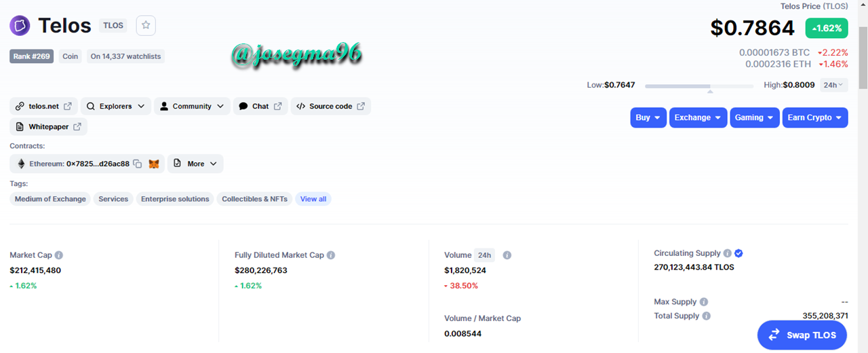Open the Source code link
The height and width of the screenshot is (353, 868).
(x=331, y=107)
